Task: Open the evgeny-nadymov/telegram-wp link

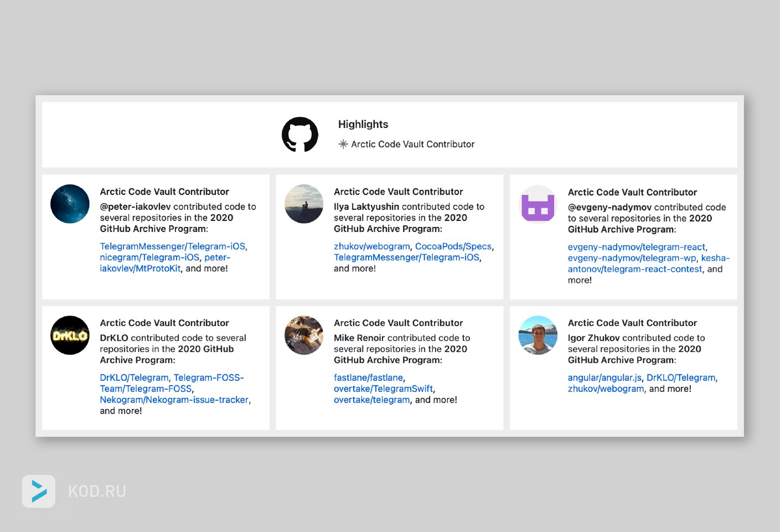Action: coord(632,258)
